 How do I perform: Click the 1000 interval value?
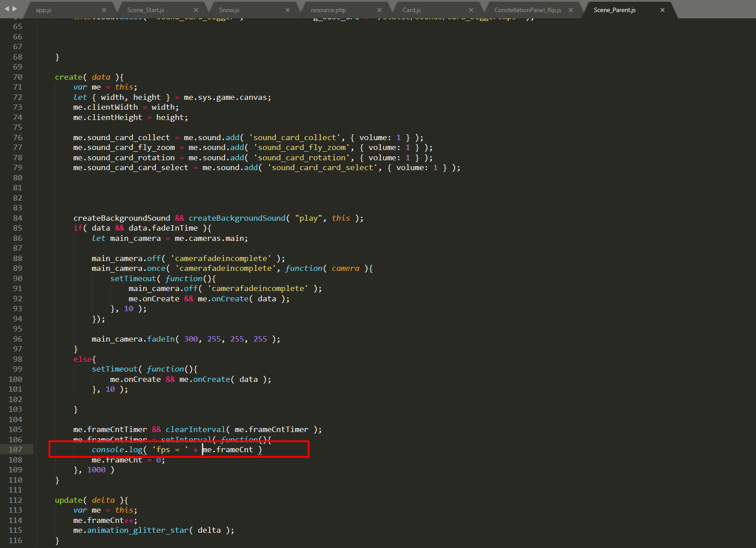(96, 470)
